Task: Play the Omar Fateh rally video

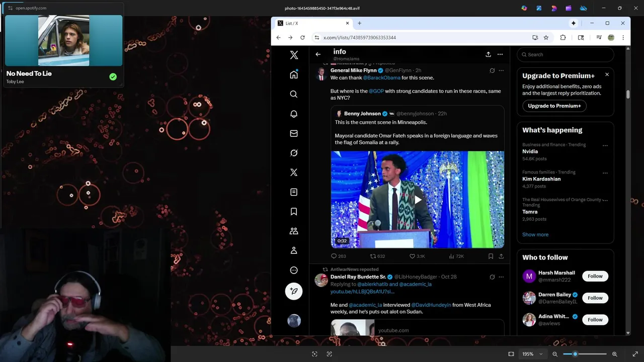Action: [418, 200]
